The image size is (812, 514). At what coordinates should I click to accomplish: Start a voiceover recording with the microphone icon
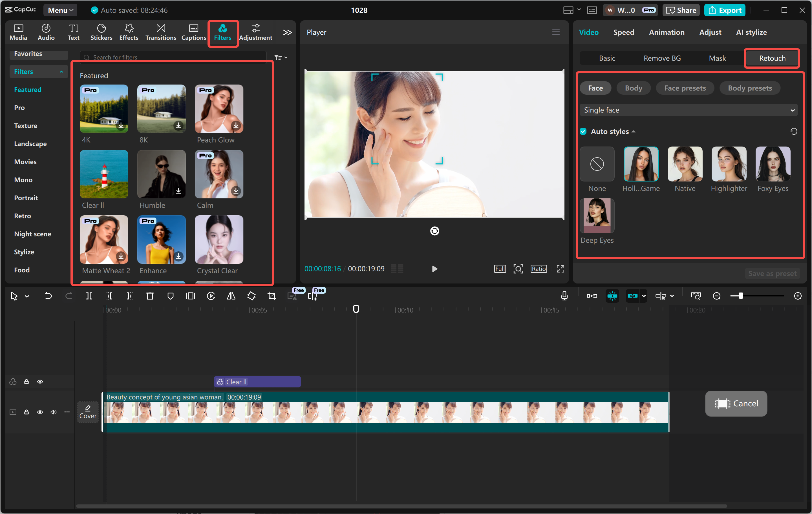564,296
